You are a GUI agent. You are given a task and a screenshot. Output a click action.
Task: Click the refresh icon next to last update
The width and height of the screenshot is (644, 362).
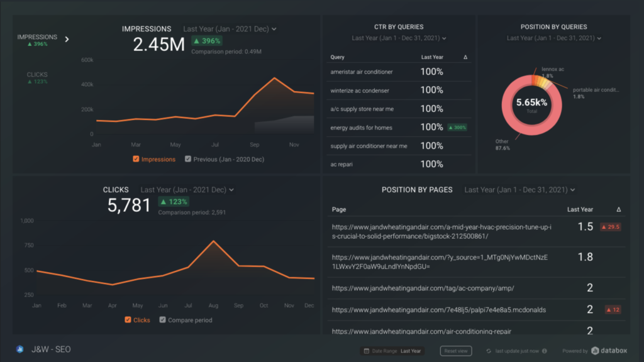(x=489, y=351)
